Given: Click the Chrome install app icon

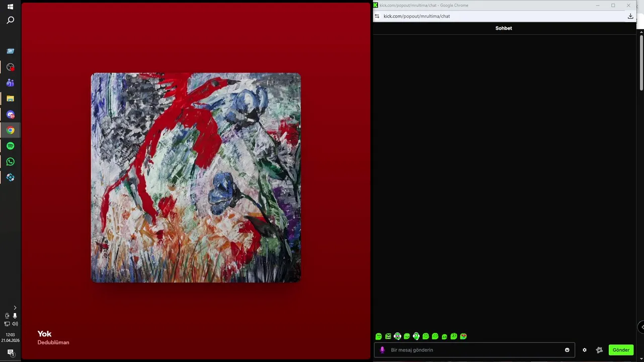Looking at the screenshot, I should [630, 16].
